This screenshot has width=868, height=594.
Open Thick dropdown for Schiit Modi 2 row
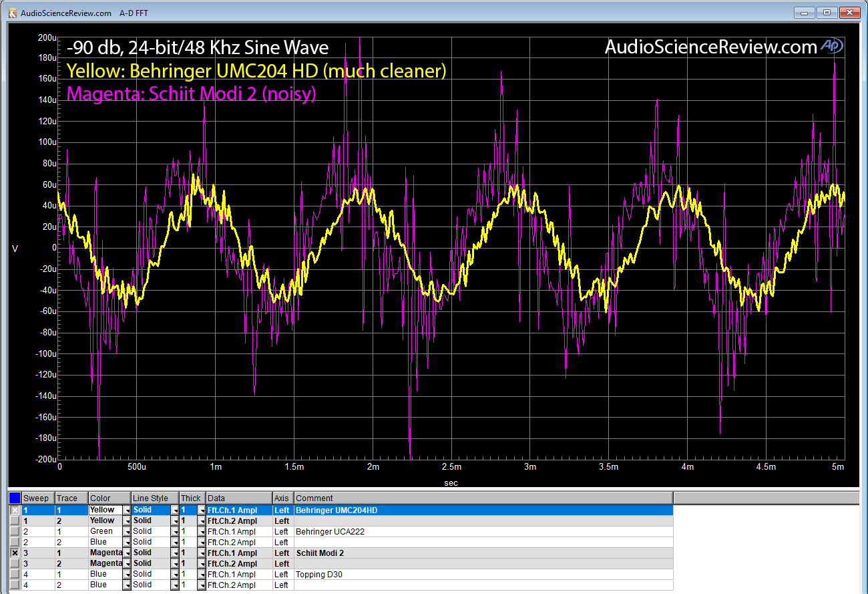click(202, 553)
